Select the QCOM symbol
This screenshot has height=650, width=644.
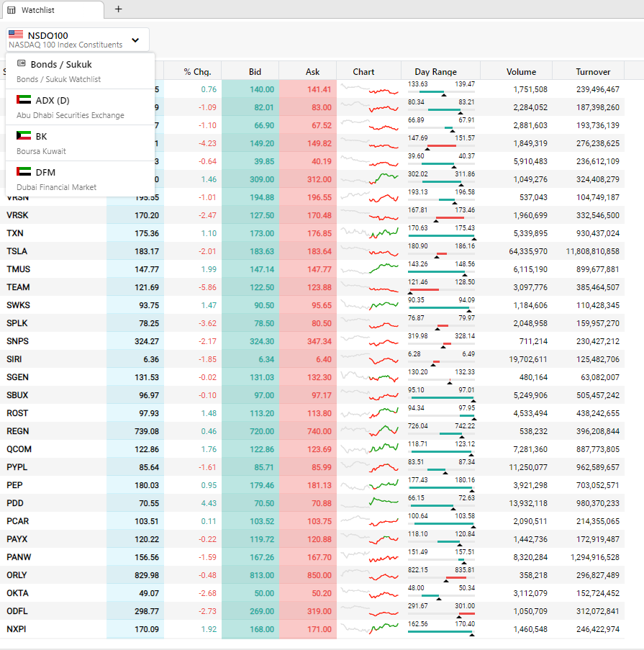click(x=19, y=449)
